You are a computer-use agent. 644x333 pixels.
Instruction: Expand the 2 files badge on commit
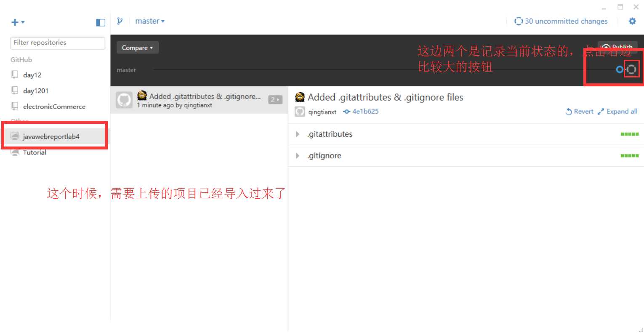[x=275, y=100]
